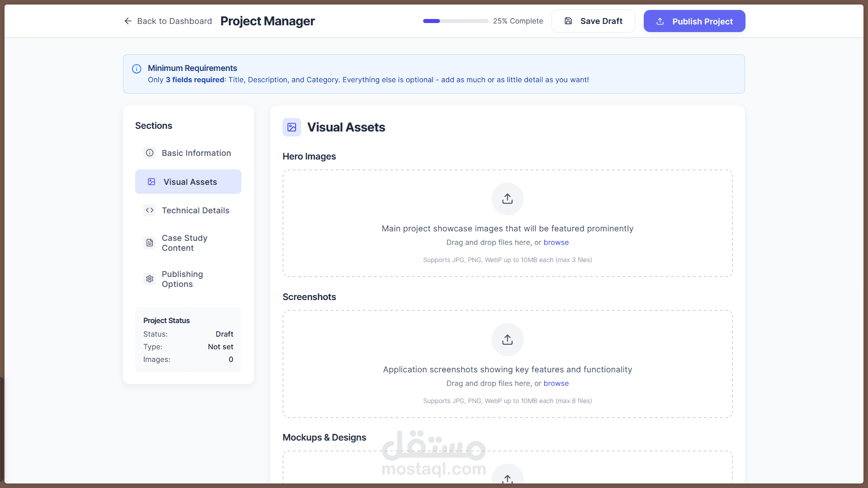Click the Hero Images upload arrow icon

(x=507, y=199)
